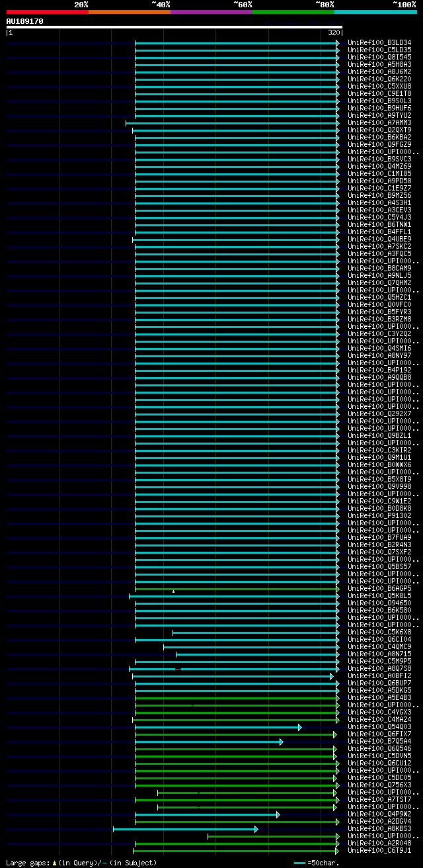
Task: Select the UniRef100_C1E9Z7 label
Action: 379,189
